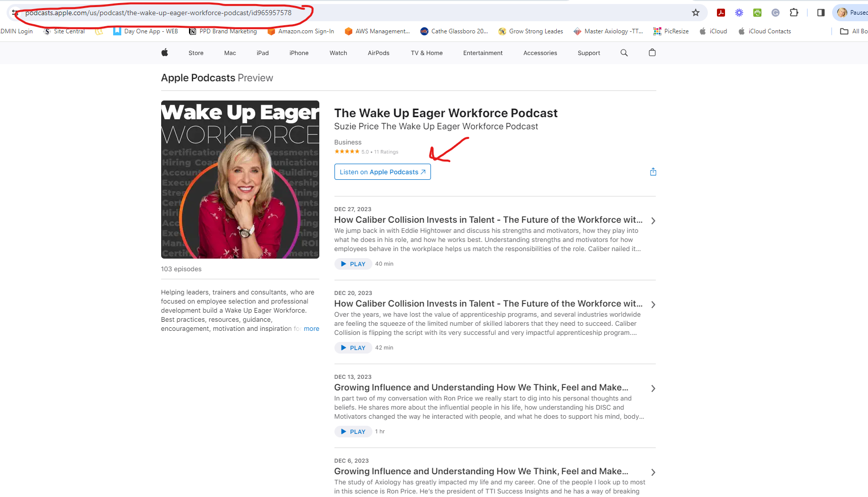Open the Grow Strong Leades bookmark

click(x=531, y=31)
